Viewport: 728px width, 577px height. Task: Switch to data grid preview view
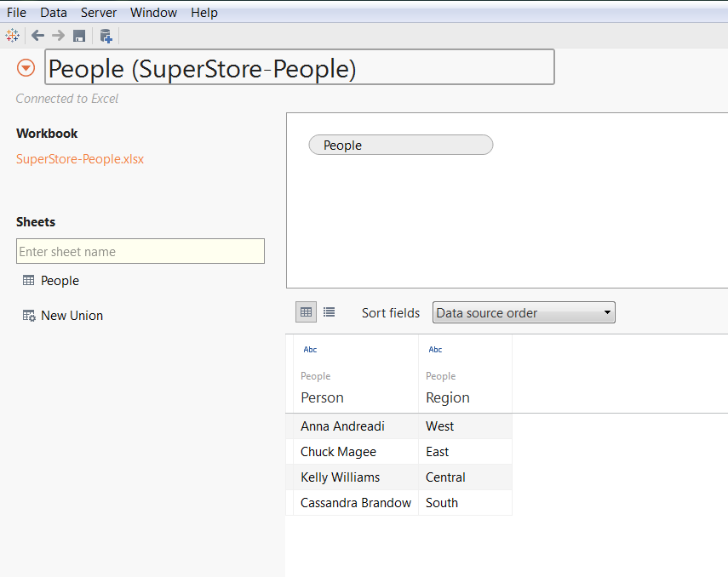point(306,312)
